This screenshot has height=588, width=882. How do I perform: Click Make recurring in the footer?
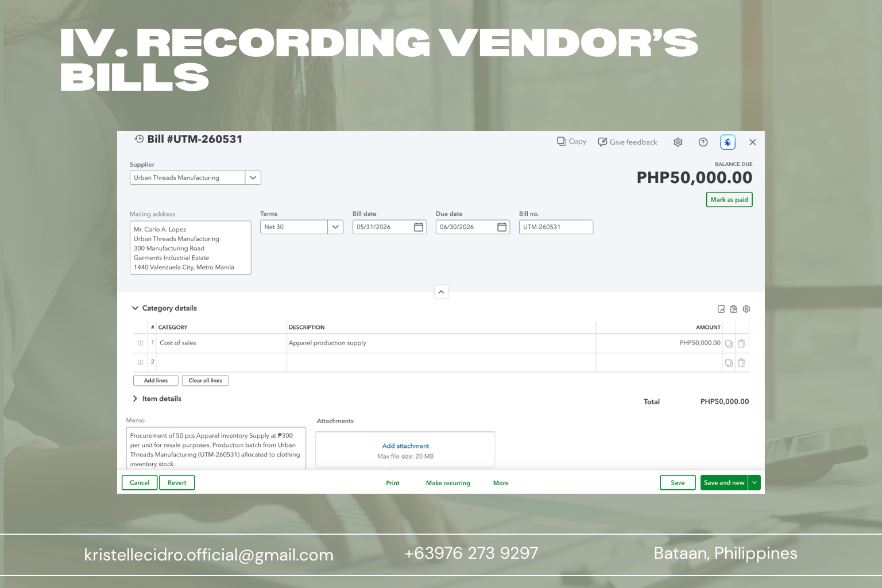click(x=448, y=483)
